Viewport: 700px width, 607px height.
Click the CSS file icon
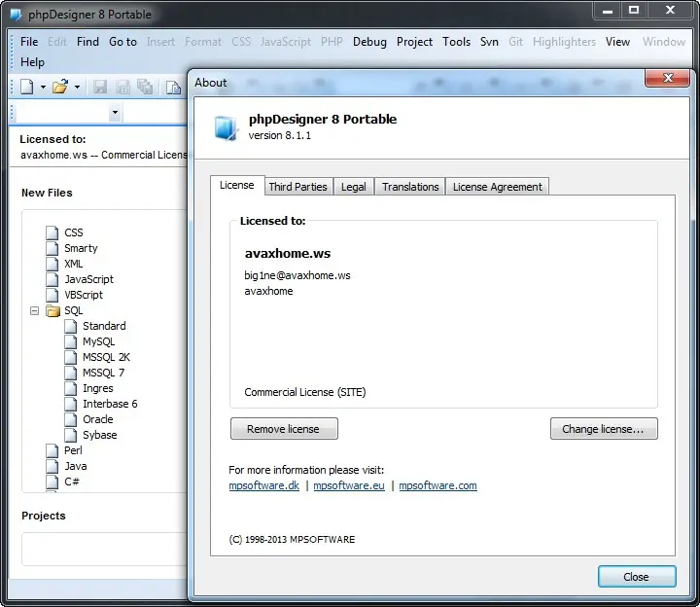(x=52, y=232)
